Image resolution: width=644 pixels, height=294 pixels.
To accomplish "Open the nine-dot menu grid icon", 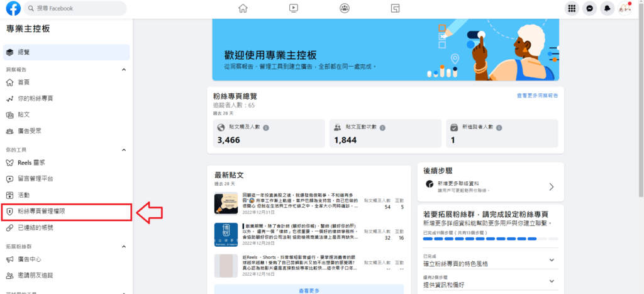I will point(572,9).
